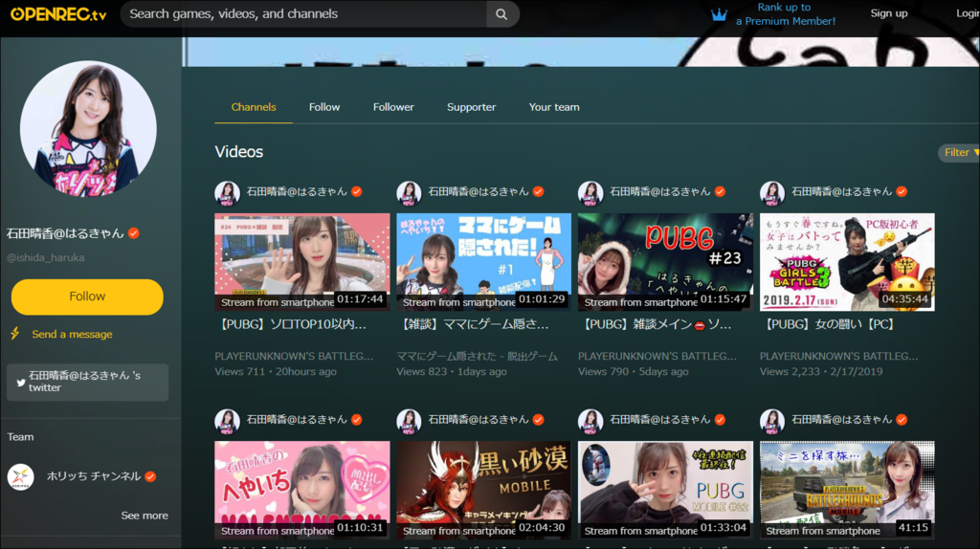This screenshot has height=549, width=980.
Task: Click verified badge next to sidebar channel name
Action: click(134, 233)
